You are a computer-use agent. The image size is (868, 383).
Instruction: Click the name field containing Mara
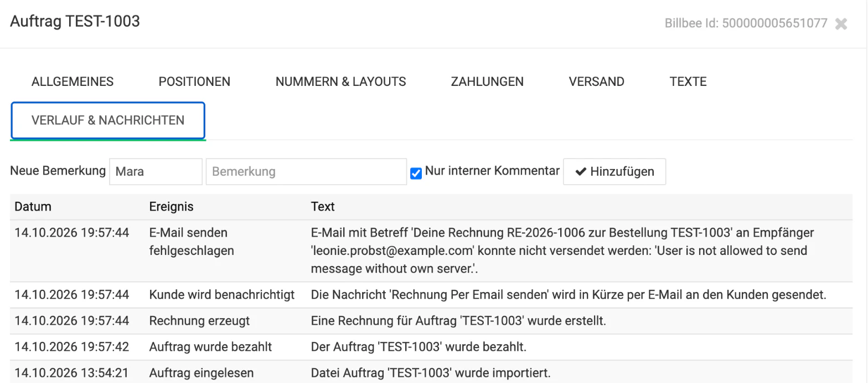coord(156,171)
